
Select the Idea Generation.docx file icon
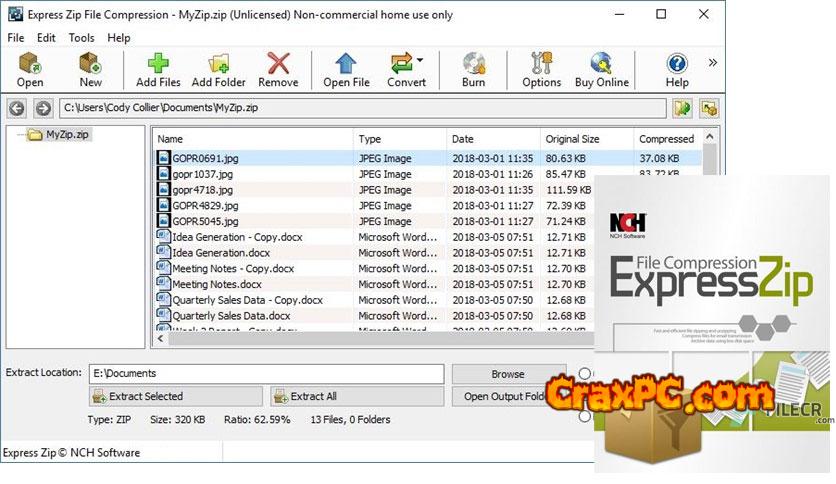point(163,253)
